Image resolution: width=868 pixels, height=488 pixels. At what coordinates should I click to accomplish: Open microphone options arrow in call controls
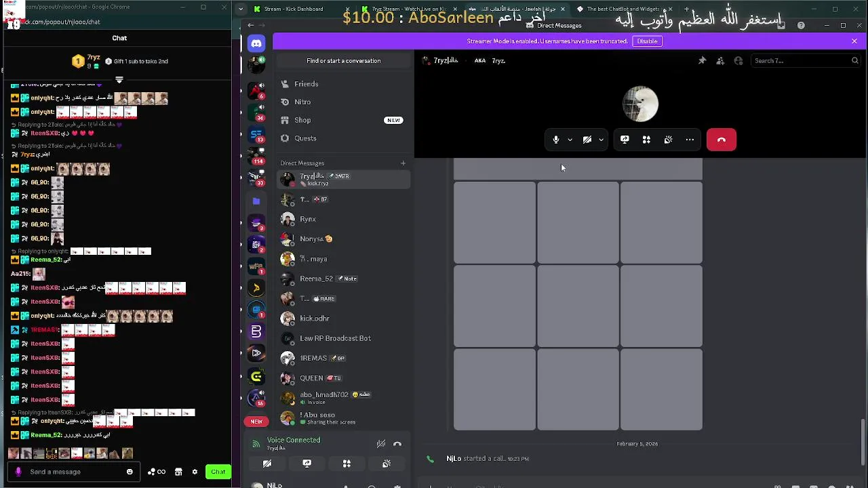point(570,140)
